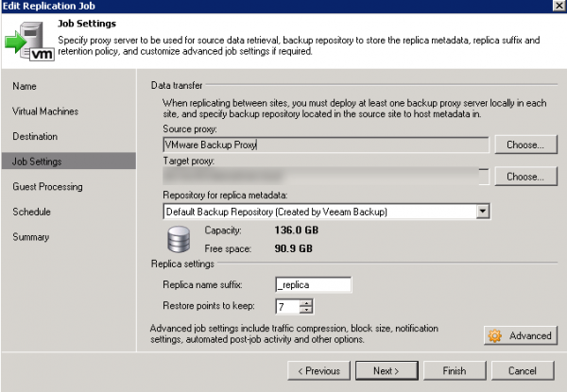Switch to the Destination step

[x=35, y=136]
